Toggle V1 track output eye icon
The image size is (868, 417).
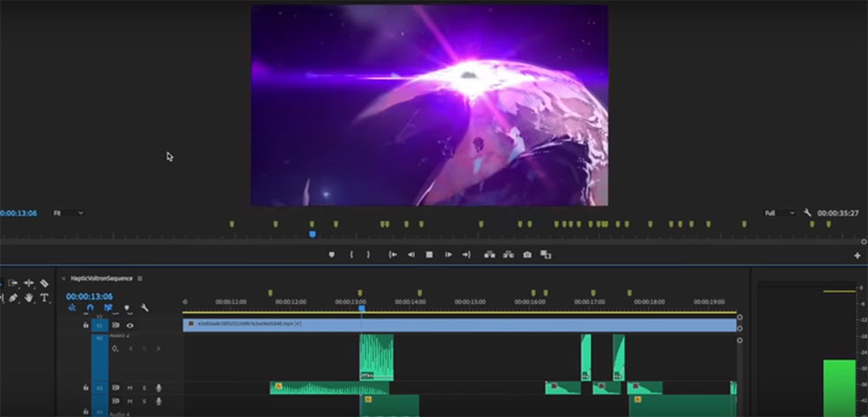coord(130,325)
